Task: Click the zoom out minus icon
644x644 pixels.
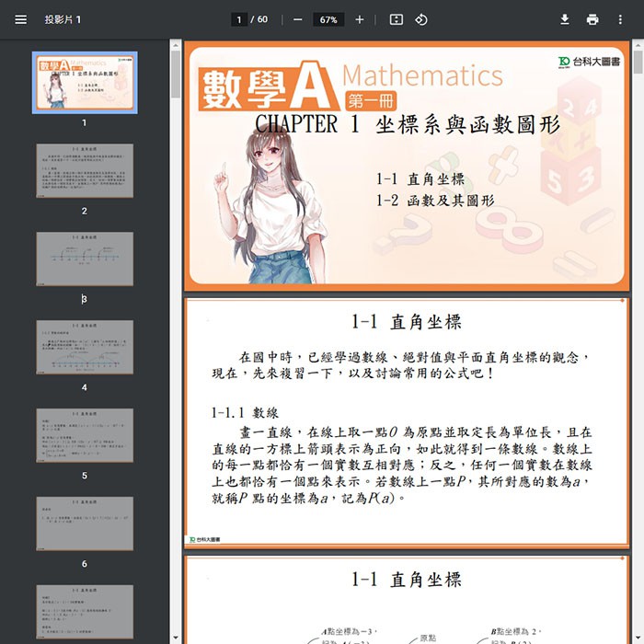Action: tap(297, 19)
